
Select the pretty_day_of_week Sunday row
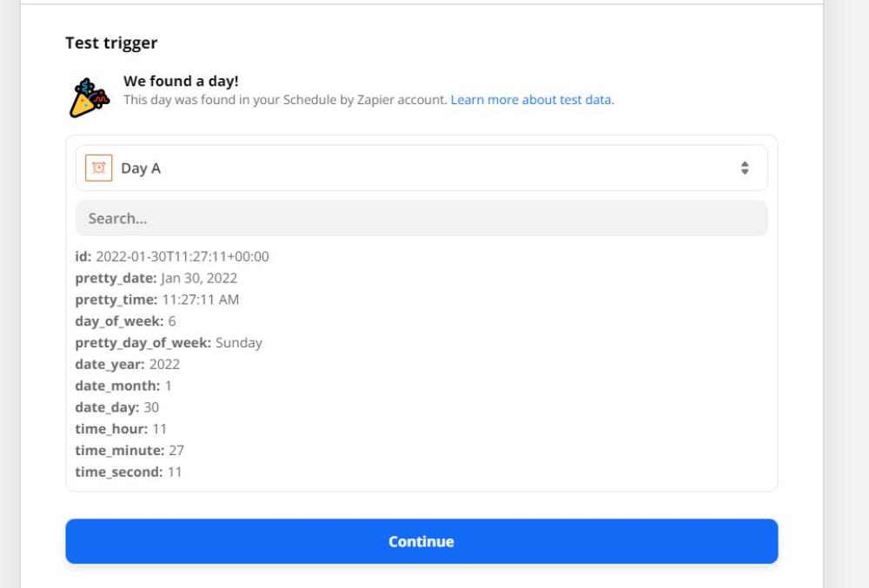169,343
